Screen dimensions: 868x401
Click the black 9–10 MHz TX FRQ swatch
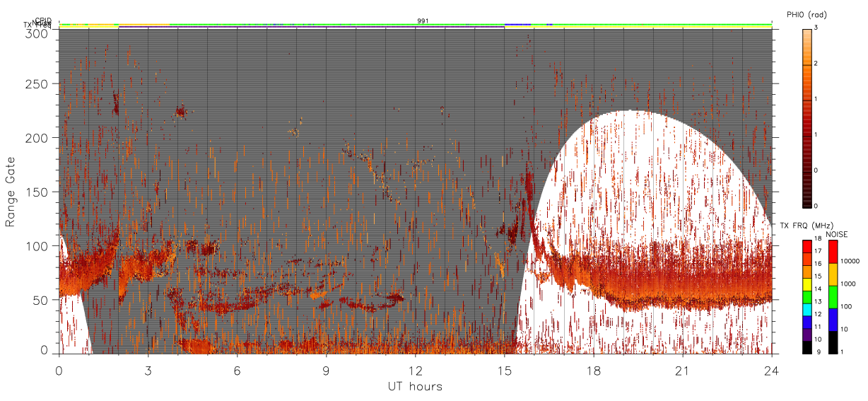807,347
